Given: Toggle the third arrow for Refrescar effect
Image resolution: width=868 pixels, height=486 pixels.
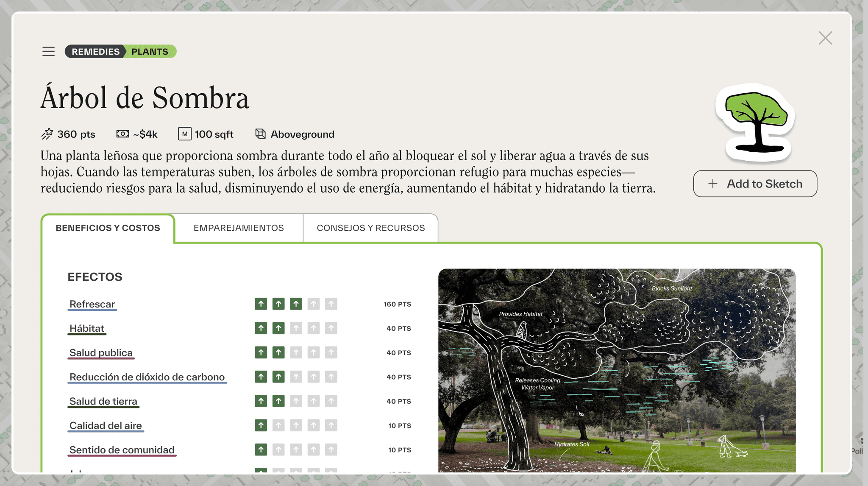Looking at the screenshot, I should [296, 304].
